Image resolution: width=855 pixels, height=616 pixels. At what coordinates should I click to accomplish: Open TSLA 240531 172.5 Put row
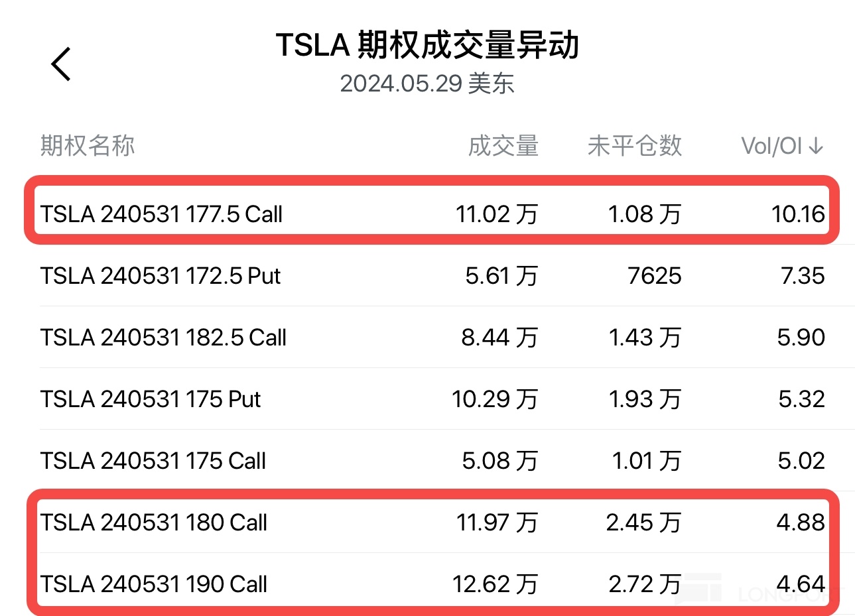(160, 276)
